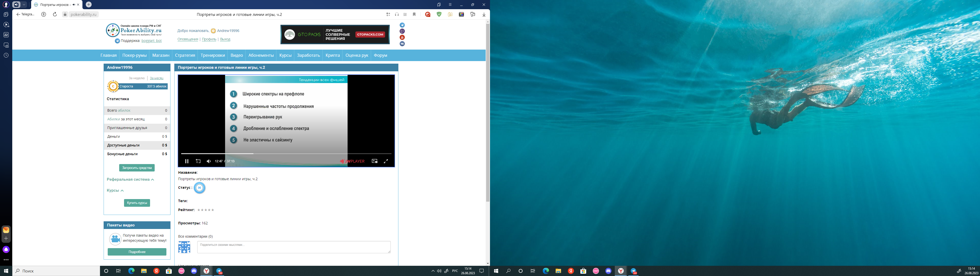The image size is (980, 276).
Task: Open a new browser tab
Action: tap(89, 5)
